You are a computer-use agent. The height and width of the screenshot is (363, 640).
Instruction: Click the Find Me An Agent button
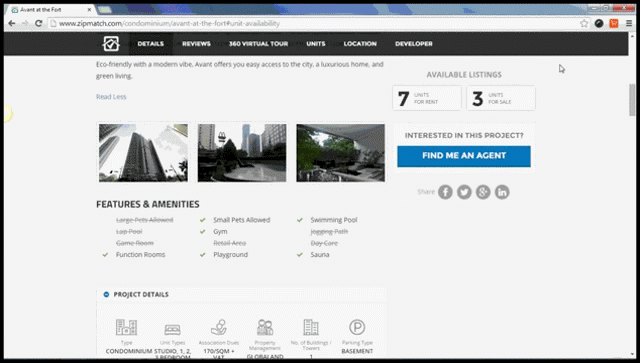pyautogui.click(x=464, y=156)
